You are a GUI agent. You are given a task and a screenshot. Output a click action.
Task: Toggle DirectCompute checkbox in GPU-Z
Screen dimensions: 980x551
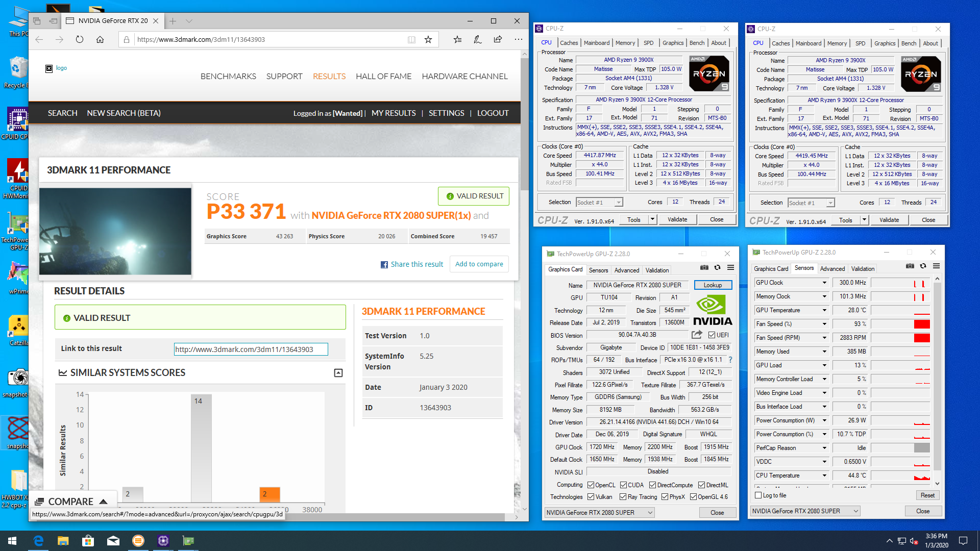[653, 485]
